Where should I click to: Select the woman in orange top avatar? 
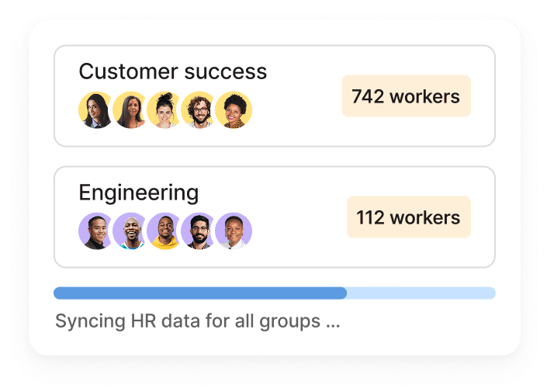pos(234,110)
